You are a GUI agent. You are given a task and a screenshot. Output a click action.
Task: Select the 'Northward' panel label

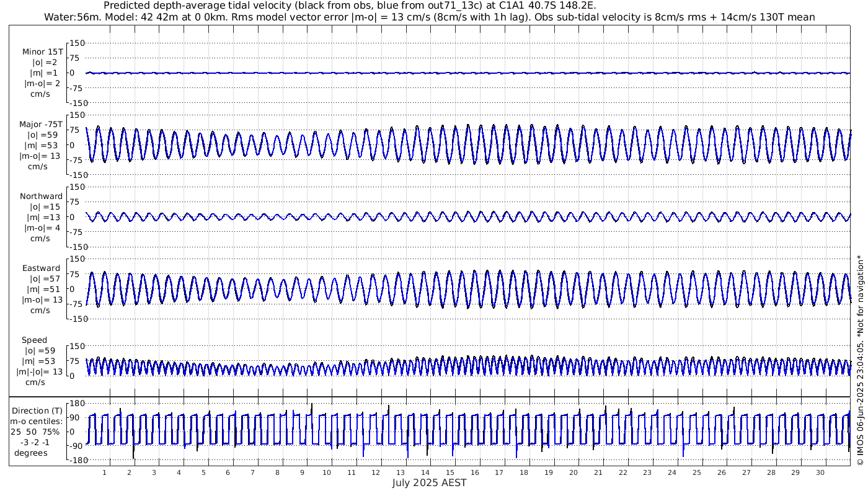pyautogui.click(x=41, y=196)
